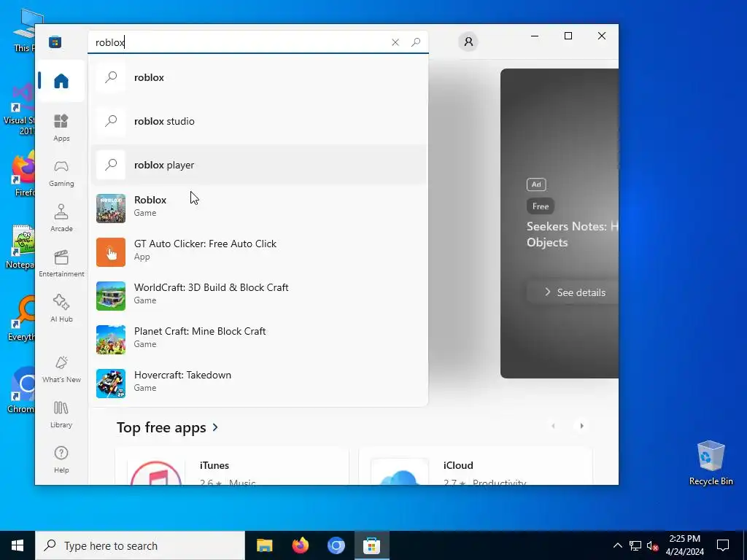The image size is (747, 560).
Task: Expand the Top free apps section
Action: pos(168,427)
